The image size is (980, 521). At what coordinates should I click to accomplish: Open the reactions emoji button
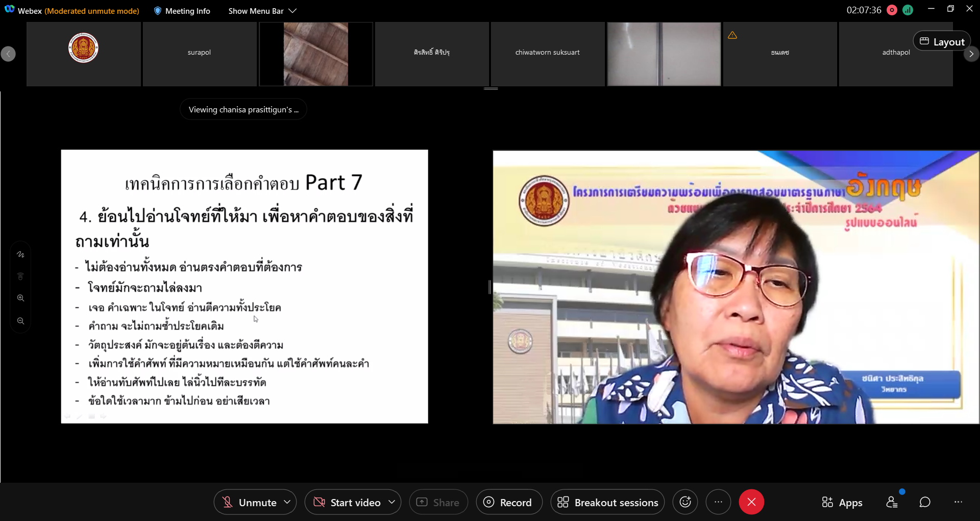click(685, 502)
